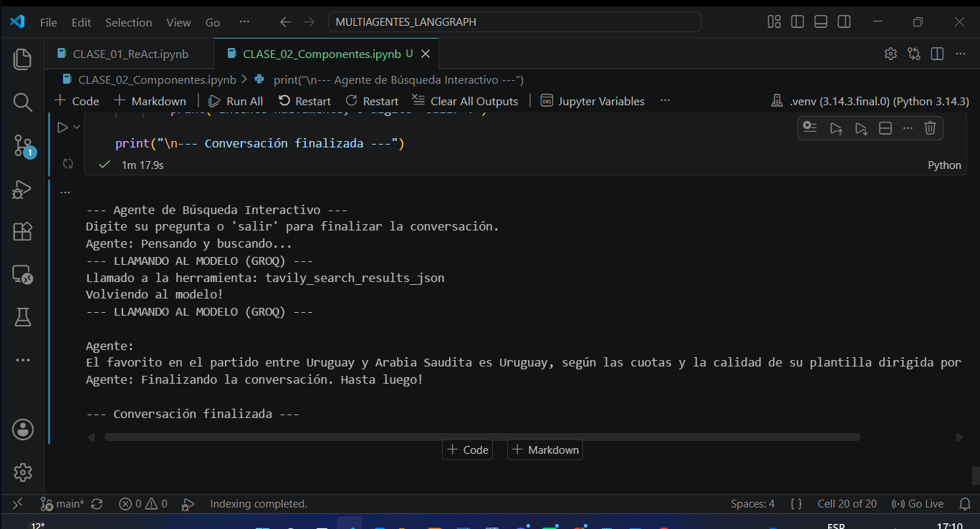Click the MULTIAGENTES_LANGGRAPH command center box

514,22
